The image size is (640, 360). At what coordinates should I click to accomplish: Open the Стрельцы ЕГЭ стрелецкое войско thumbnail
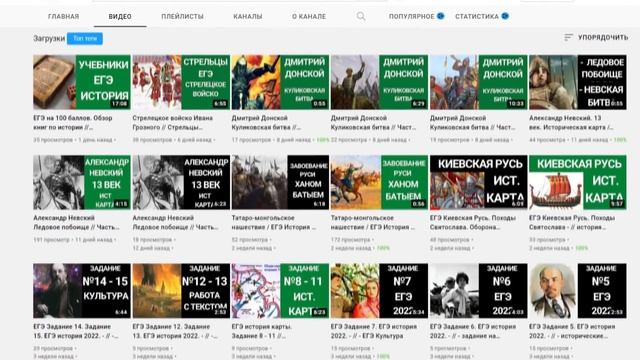coord(181,82)
